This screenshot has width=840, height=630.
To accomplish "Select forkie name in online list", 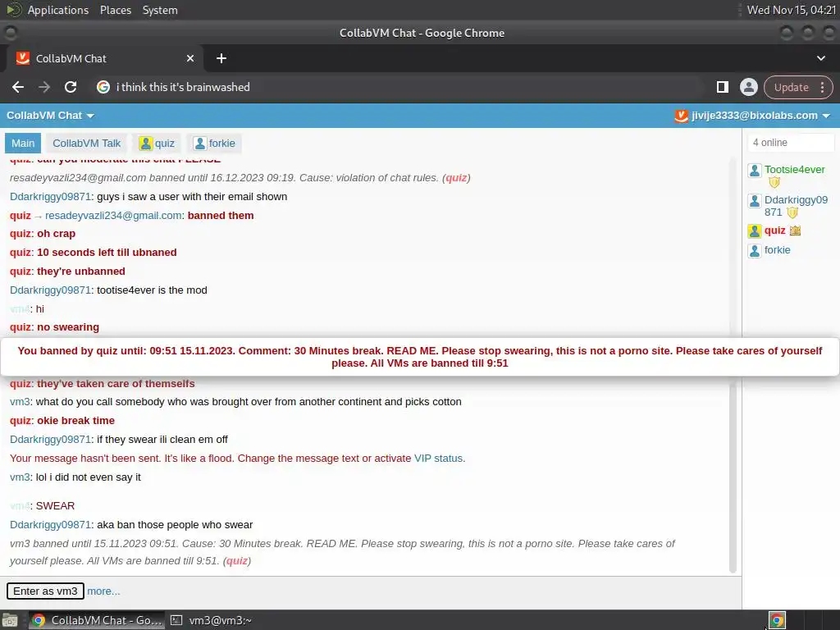I will (x=778, y=250).
